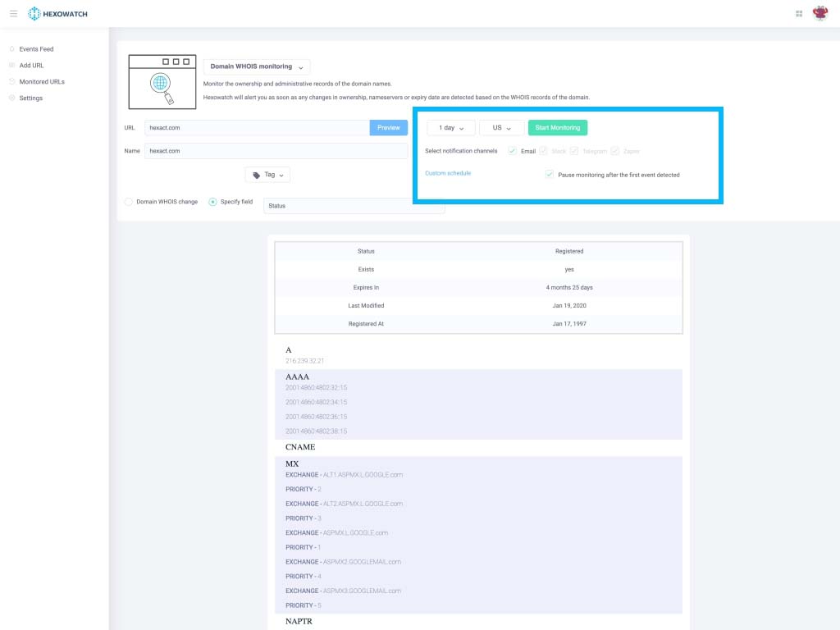The image size is (840, 630).
Task: Open the Status field dropdown
Action: click(x=354, y=206)
